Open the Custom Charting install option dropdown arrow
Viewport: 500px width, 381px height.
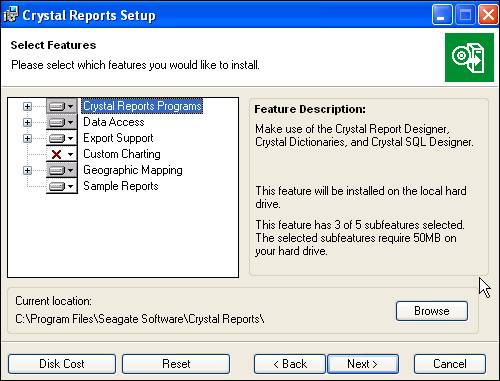[x=70, y=154]
